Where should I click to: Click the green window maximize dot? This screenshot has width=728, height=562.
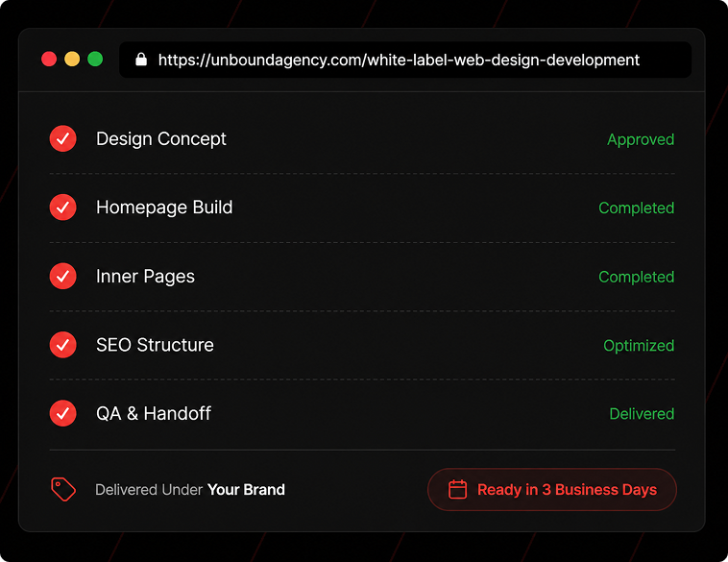(95, 59)
